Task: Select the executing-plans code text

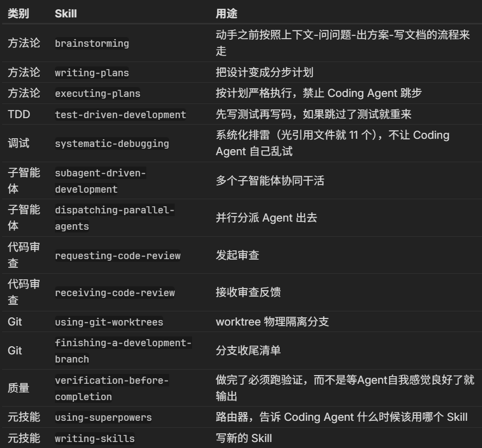Action: pos(97,94)
